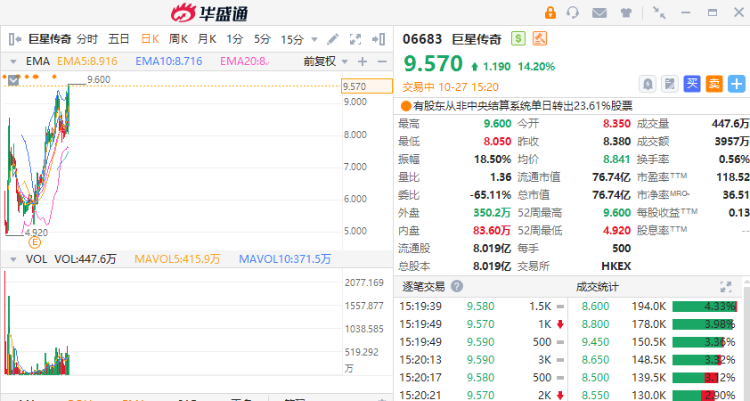Expand the EMA indicator dropdown
The height and width of the screenshot is (401, 750).
click(x=14, y=62)
